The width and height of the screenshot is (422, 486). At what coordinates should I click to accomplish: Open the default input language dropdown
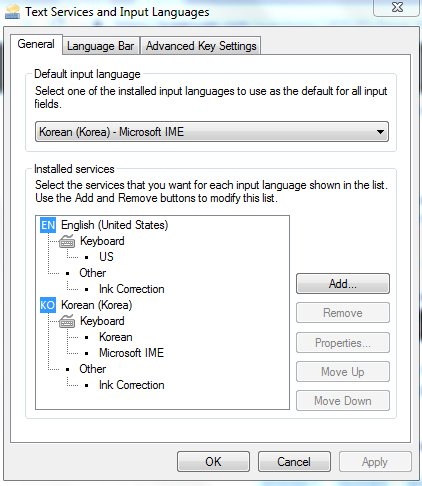(x=212, y=132)
